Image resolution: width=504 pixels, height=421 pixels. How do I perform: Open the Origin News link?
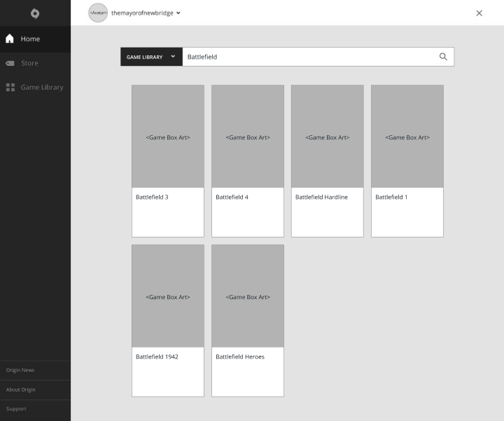(x=20, y=370)
